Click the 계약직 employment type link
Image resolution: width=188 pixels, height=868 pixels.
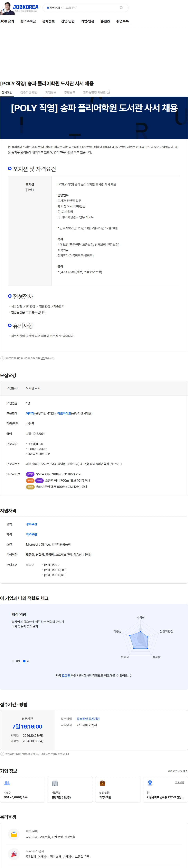pos(30,413)
